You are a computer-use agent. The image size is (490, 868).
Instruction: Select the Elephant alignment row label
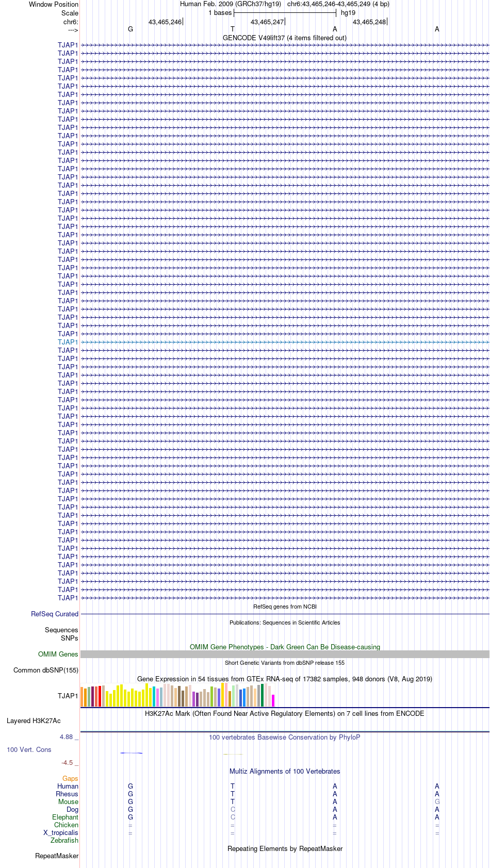coord(66,817)
